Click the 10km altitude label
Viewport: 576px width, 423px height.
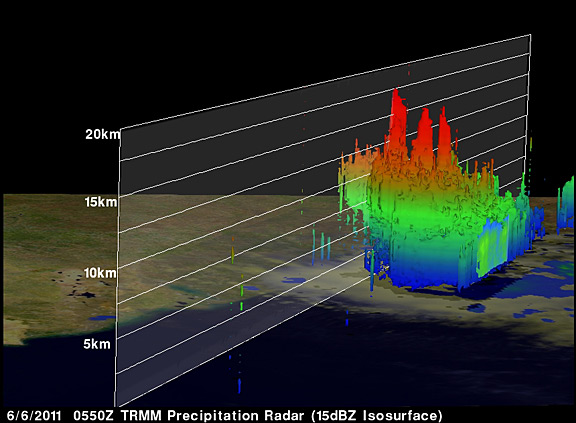[100, 273]
